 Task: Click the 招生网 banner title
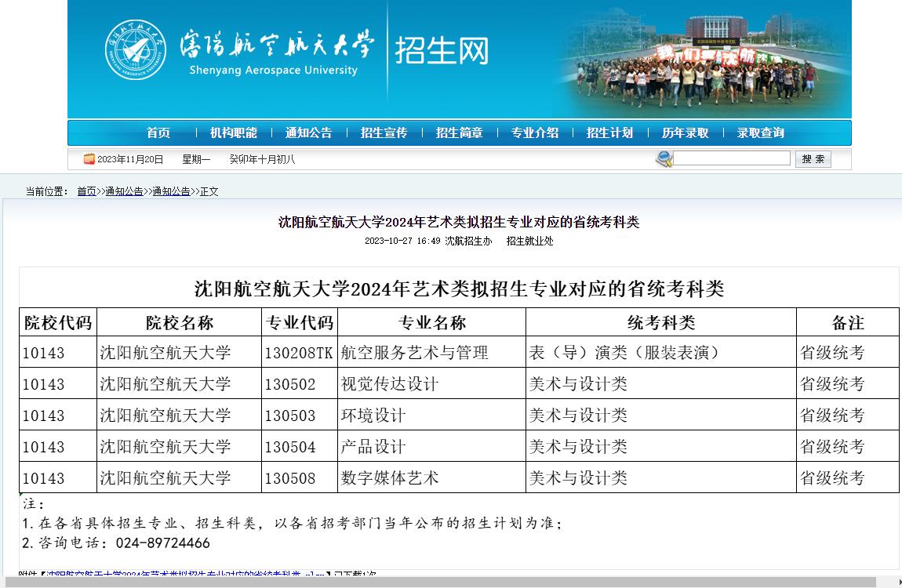(442, 51)
